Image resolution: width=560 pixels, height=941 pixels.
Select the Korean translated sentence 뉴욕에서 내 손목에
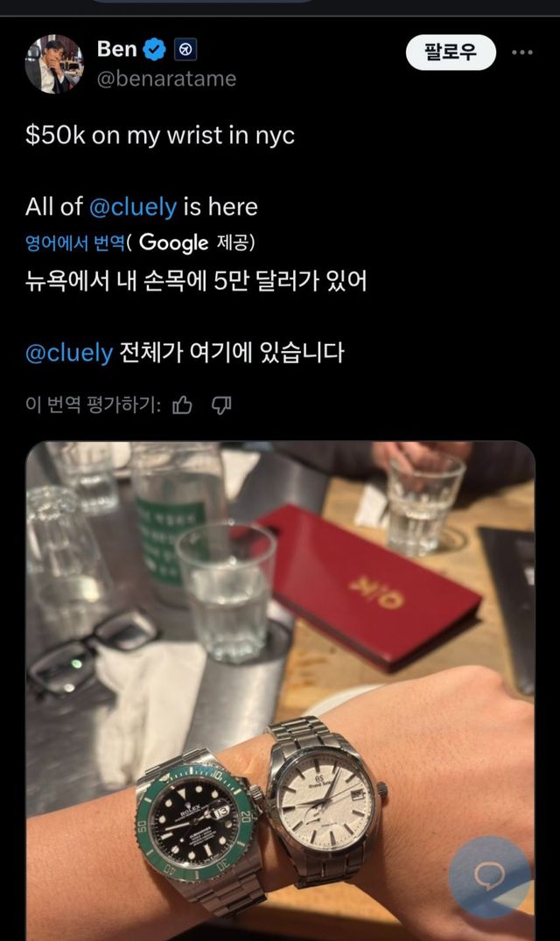click(x=195, y=282)
